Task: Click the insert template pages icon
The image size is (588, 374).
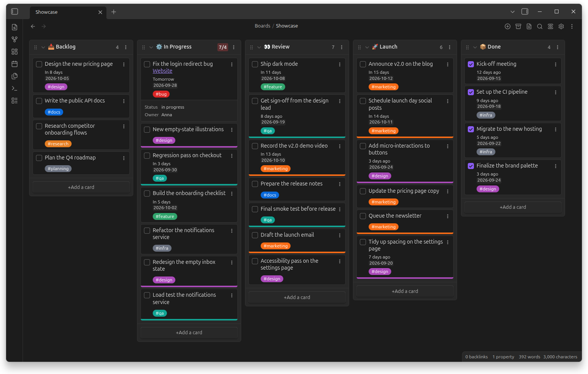Action: [x=15, y=76]
